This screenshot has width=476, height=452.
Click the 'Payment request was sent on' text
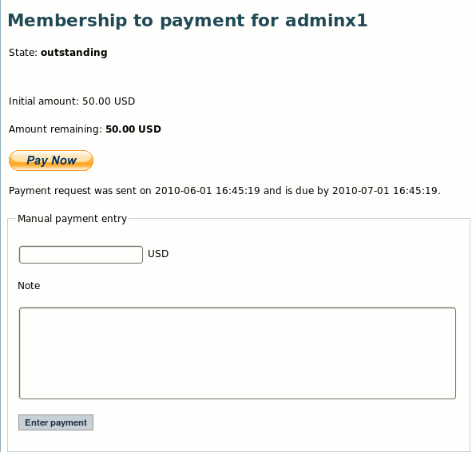80,191
